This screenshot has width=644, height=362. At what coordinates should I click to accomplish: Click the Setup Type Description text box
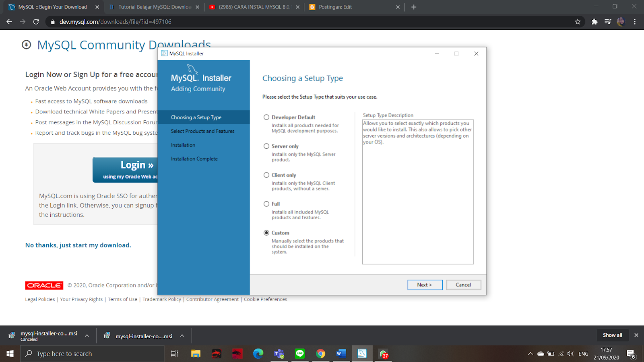[418, 192]
